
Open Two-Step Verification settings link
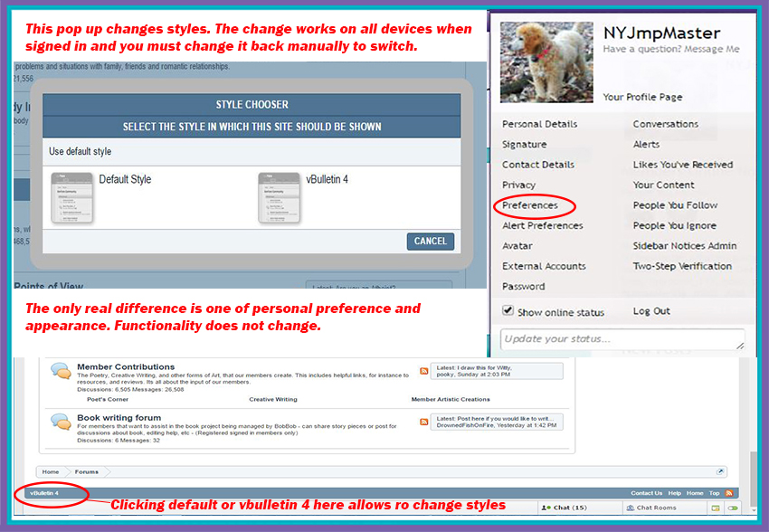tap(682, 266)
